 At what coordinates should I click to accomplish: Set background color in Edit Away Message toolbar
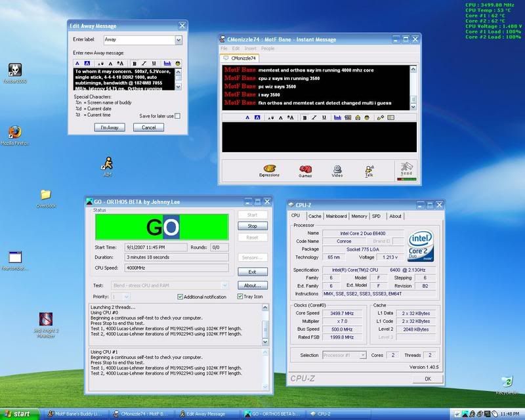tap(87, 63)
